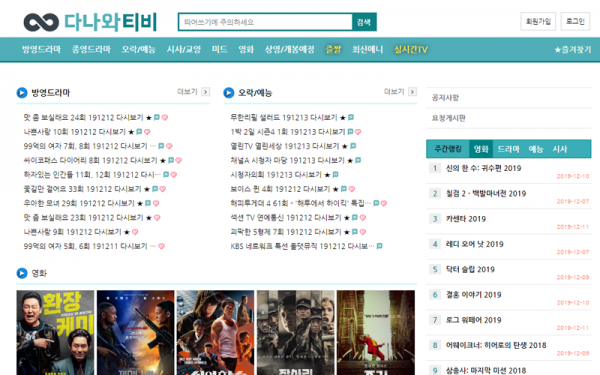Click the blue play icon beside 영화 heading
The width and height of the screenshot is (600, 375).
(22, 273)
